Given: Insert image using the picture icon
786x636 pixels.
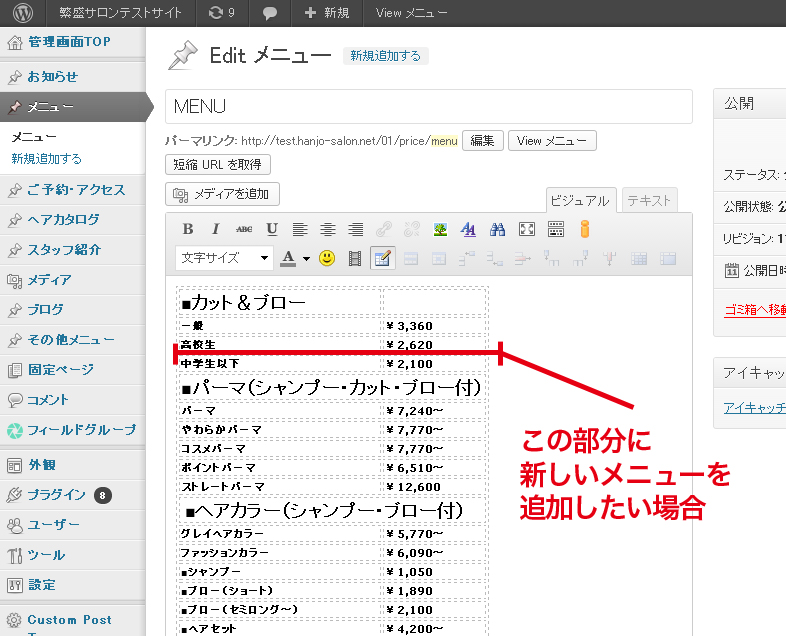Looking at the screenshot, I should [440, 229].
